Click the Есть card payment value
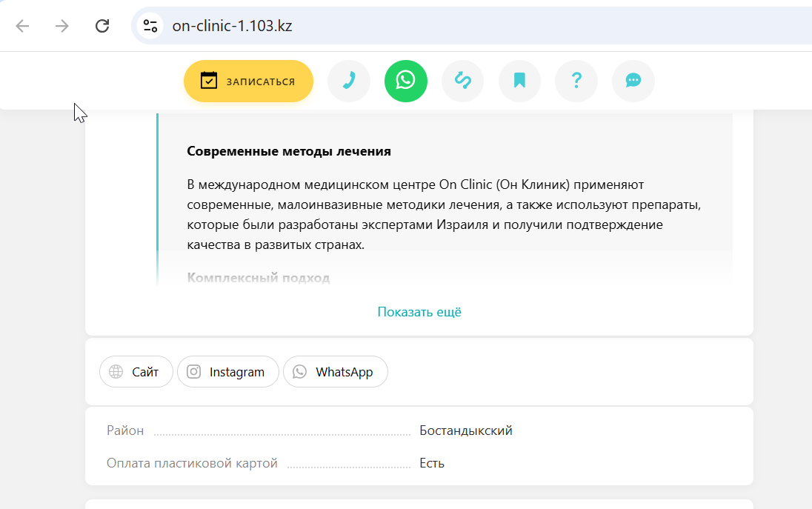 [x=432, y=463]
